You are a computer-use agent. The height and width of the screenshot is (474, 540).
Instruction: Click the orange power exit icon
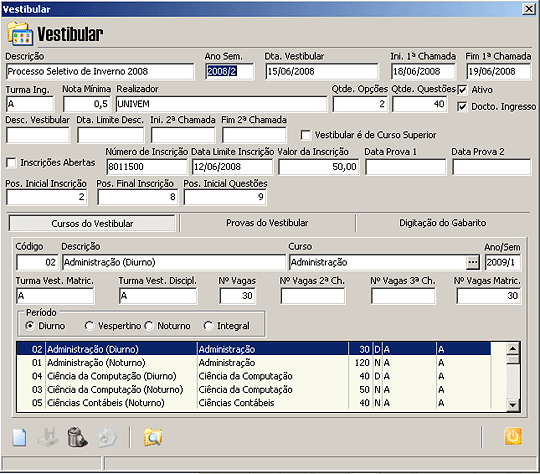(513, 436)
